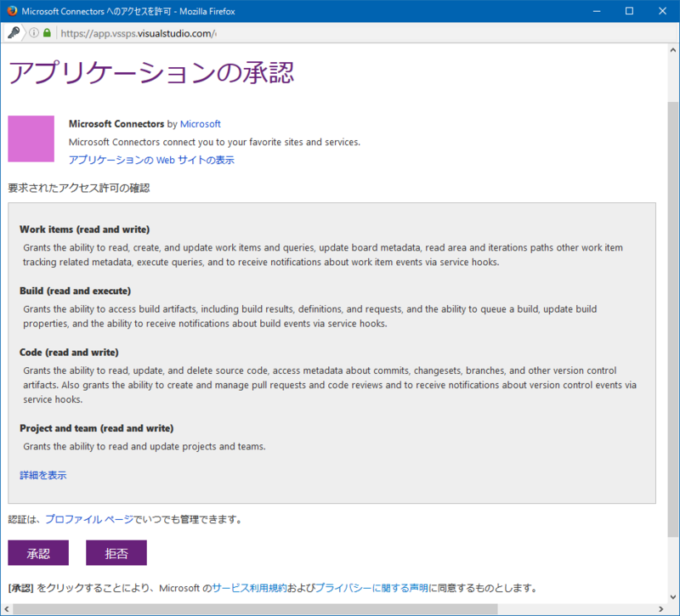This screenshot has width=680, height=616.
Task: Click the 要求されたアクセス許可の確認 text
Action: click(79, 188)
